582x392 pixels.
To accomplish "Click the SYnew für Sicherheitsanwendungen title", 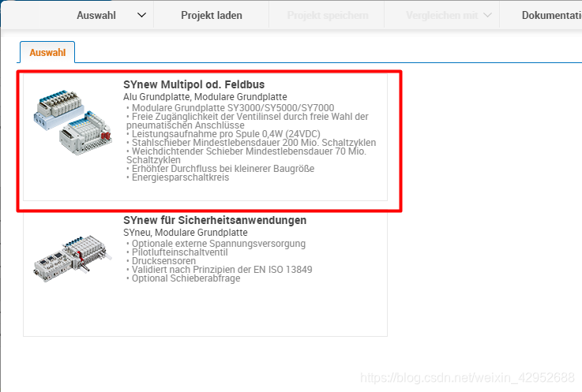I will 215,220.
